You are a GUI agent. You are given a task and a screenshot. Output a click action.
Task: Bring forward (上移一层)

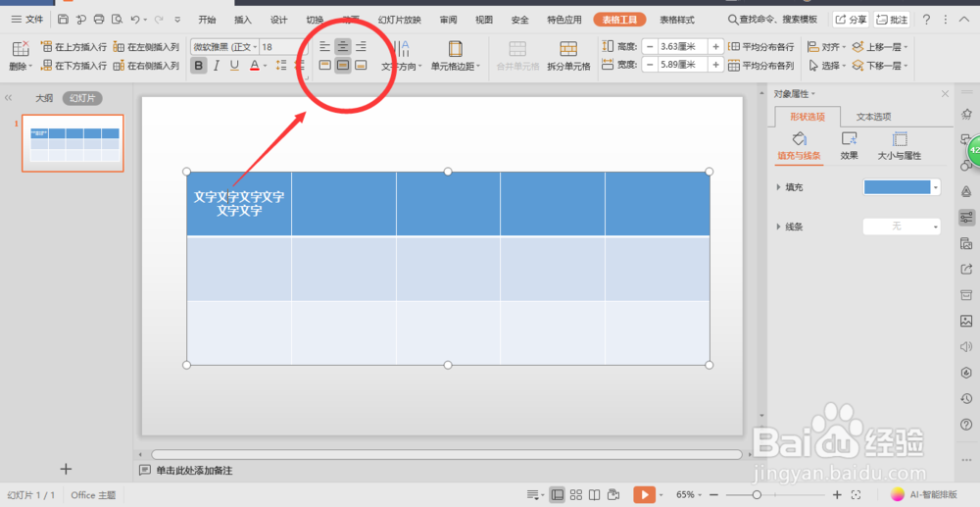(x=880, y=47)
